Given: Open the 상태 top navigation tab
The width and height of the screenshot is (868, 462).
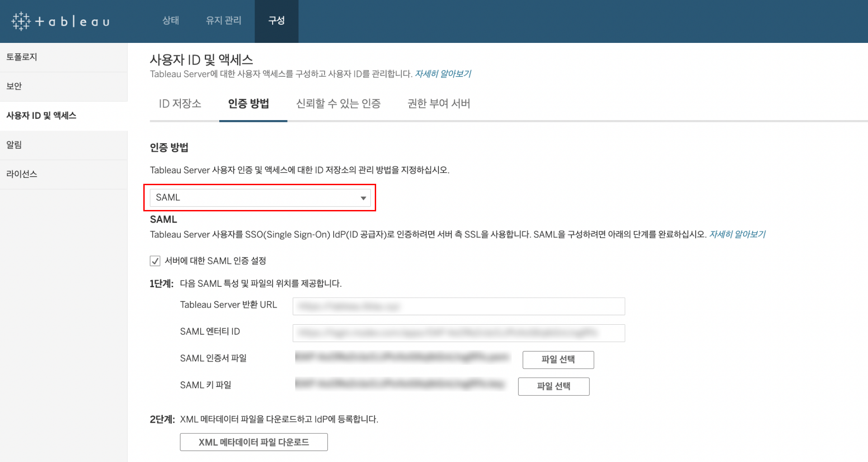Looking at the screenshot, I should 171,21.
